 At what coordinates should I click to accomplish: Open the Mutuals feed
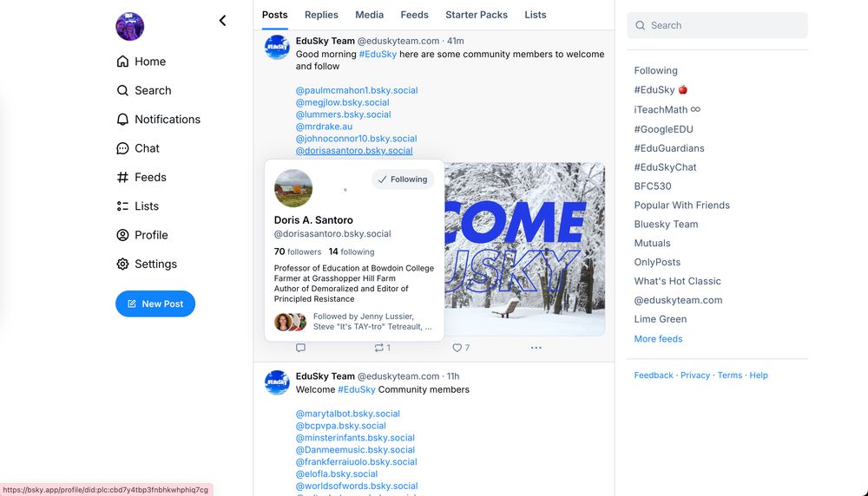[652, 244]
